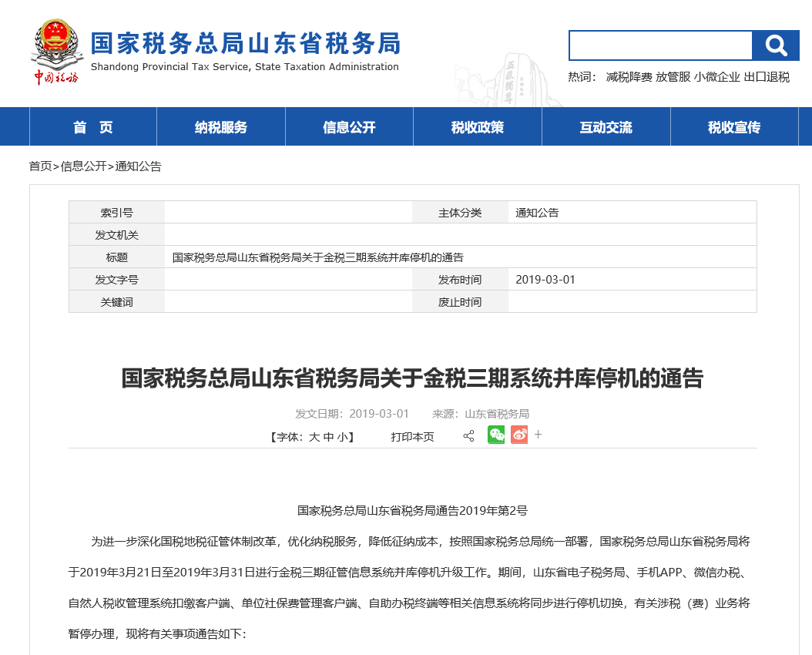
Task: Expand more sharing options with the plus icon
Action: [538, 435]
